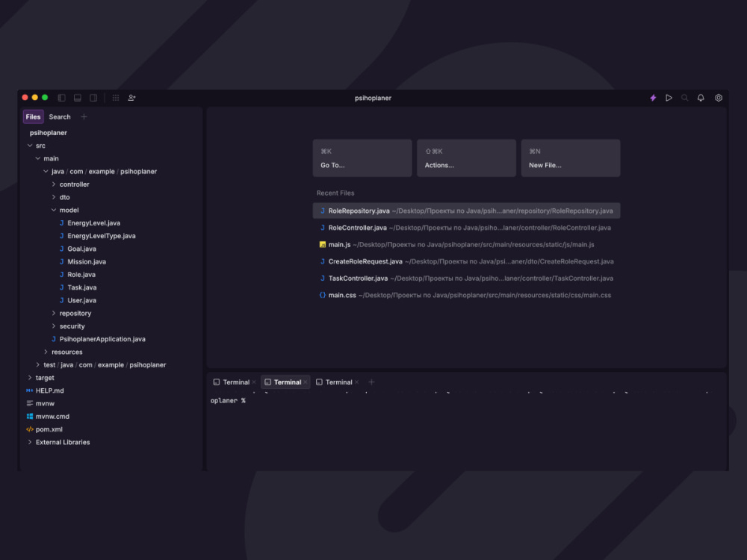
Task: Open the grid tools icon in title bar
Action: coord(116,98)
